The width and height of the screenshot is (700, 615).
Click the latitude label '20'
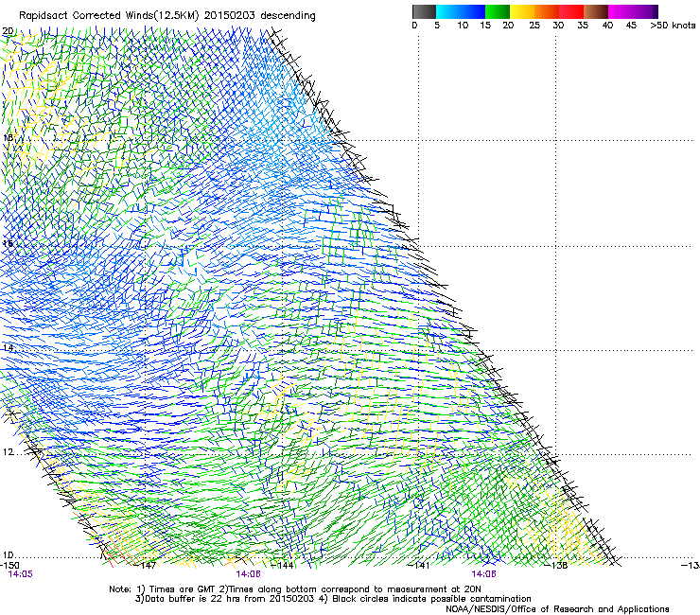coord(8,31)
